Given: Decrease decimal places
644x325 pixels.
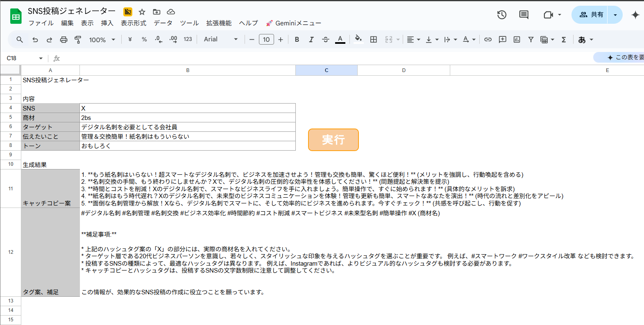Looking at the screenshot, I should point(159,40).
